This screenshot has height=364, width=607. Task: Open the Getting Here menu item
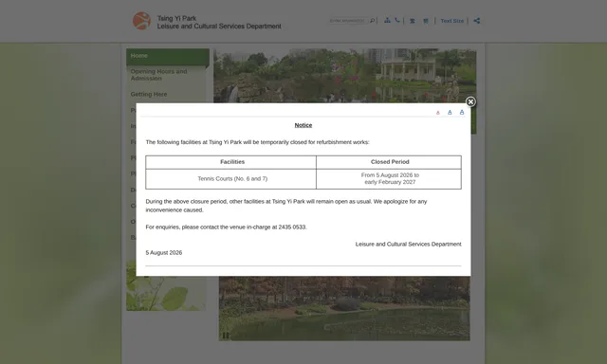pos(149,94)
